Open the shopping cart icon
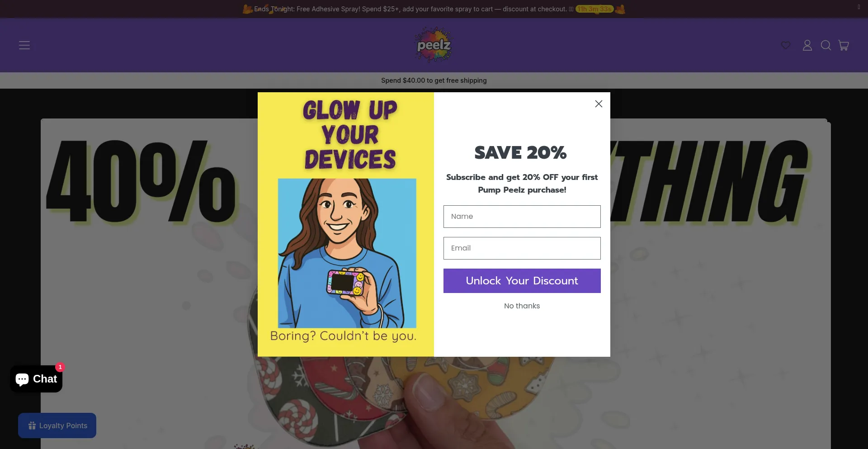This screenshot has width=868, height=449. point(844,45)
